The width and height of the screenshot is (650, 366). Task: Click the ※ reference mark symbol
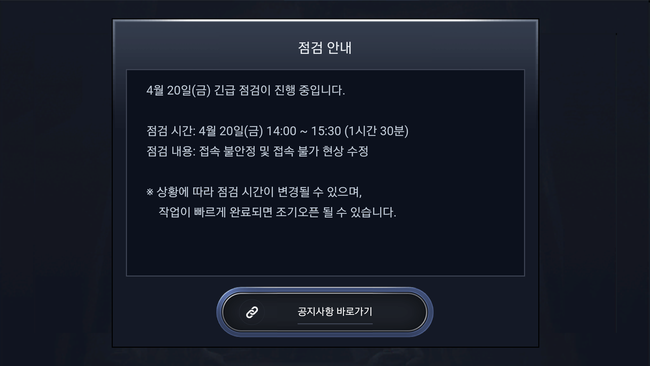click(x=150, y=192)
